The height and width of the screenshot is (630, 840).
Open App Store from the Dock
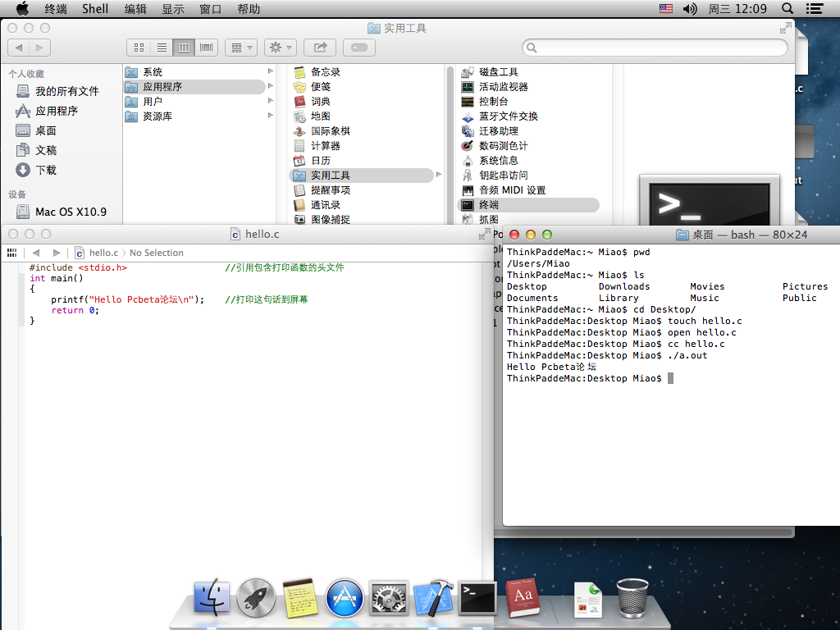click(345, 598)
